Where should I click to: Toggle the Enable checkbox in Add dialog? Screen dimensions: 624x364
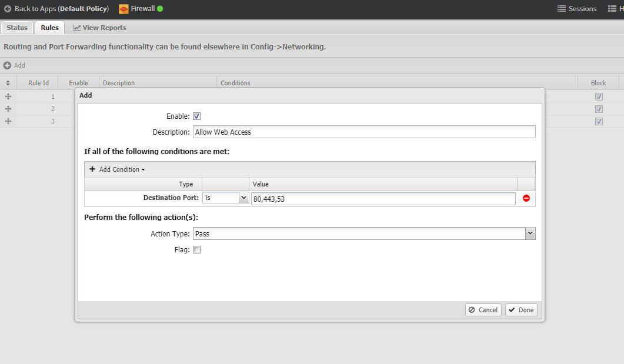tap(197, 116)
